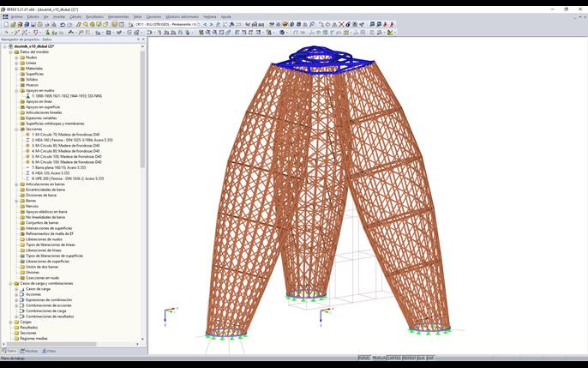Click the navigator vertical scrollbar thumb
Screen dimensions: 588x368
tap(142, 109)
